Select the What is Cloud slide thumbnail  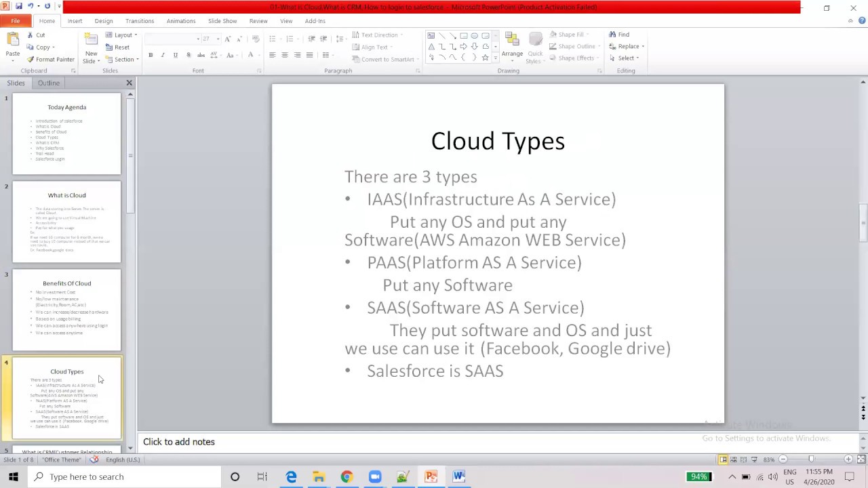[66, 222]
